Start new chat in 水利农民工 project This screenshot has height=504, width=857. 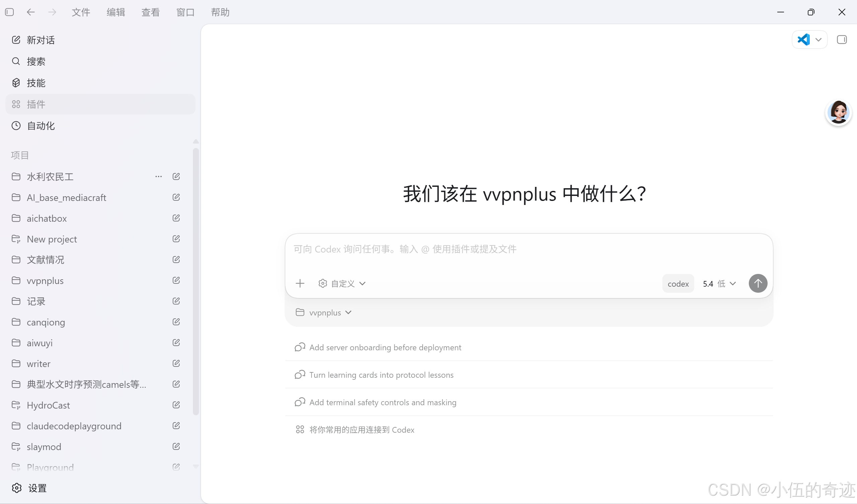(x=176, y=176)
